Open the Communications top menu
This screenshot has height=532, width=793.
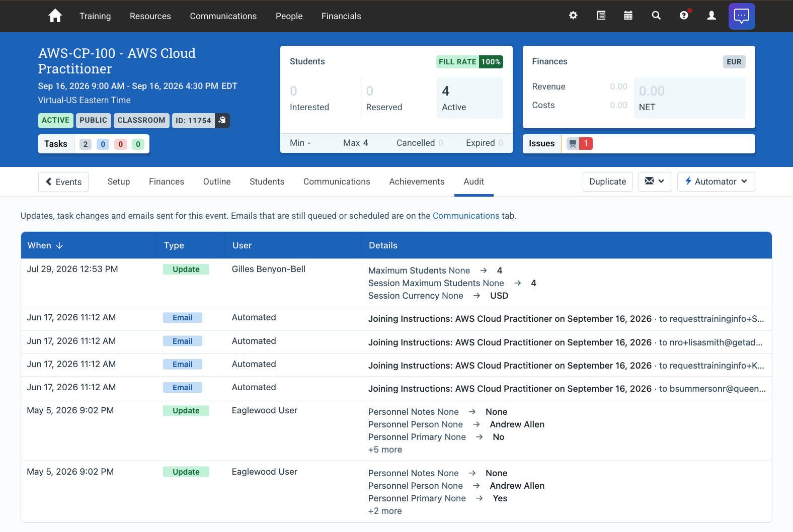point(223,16)
